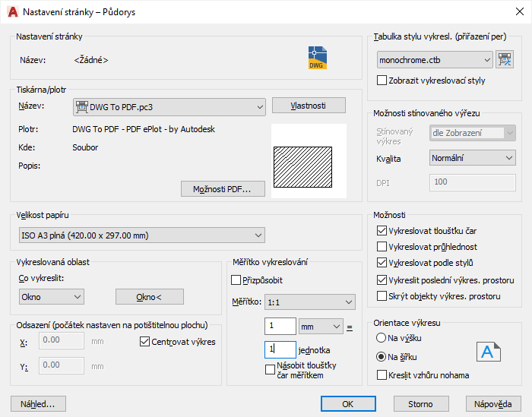532x417 pixels.
Task: Click the DPI value field
Action: [x=472, y=182]
